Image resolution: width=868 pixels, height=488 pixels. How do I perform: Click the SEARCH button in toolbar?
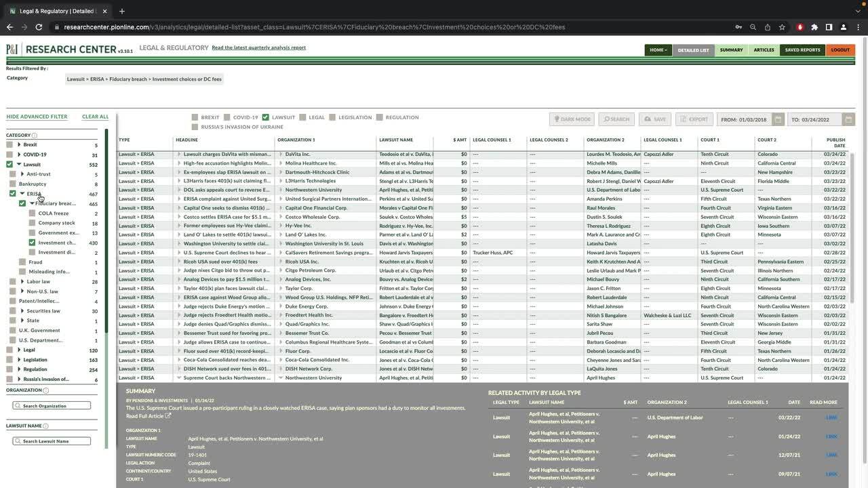tap(616, 119)
